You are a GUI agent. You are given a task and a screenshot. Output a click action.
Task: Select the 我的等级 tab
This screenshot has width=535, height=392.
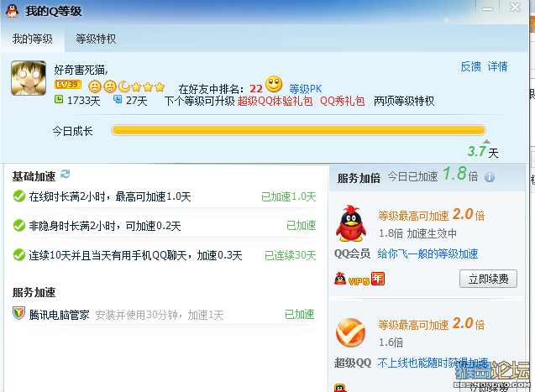pyautogui.click(x=33, y=39)
